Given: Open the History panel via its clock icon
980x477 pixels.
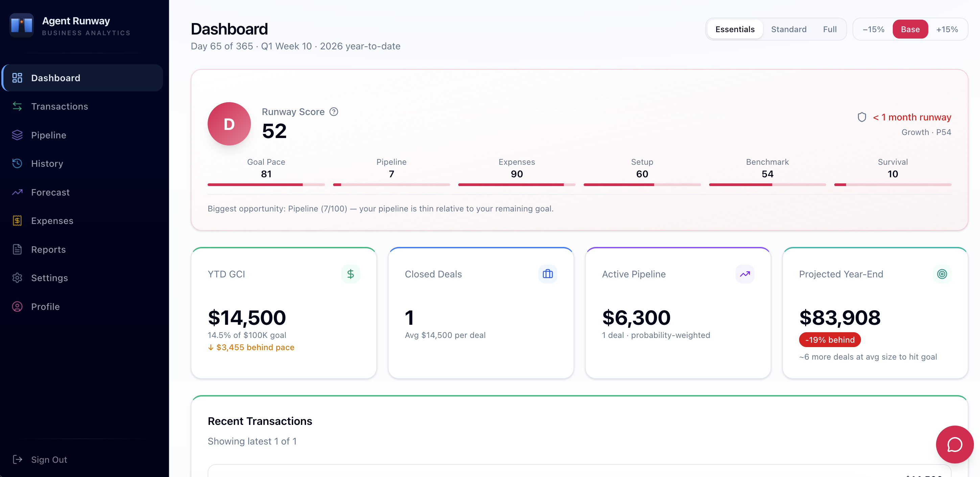Looking at the screenshot, I should pyautogui.click(x=17, y=163).
